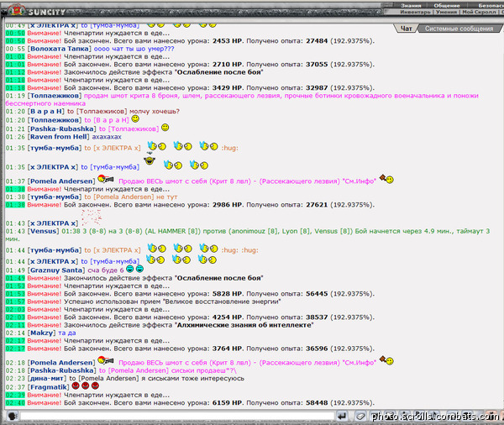Click the text оооо чат ты шо умер???
The image size is (504, 425).
coord(134,49)
